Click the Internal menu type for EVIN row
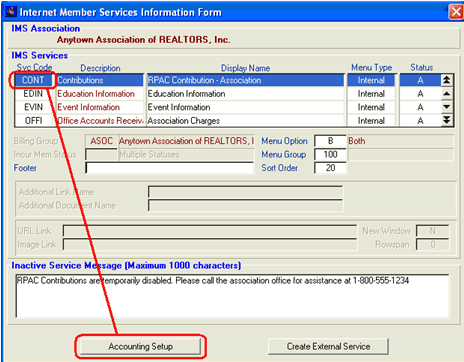The height and width of the screenshot is (362, 464). pos(371,107)
